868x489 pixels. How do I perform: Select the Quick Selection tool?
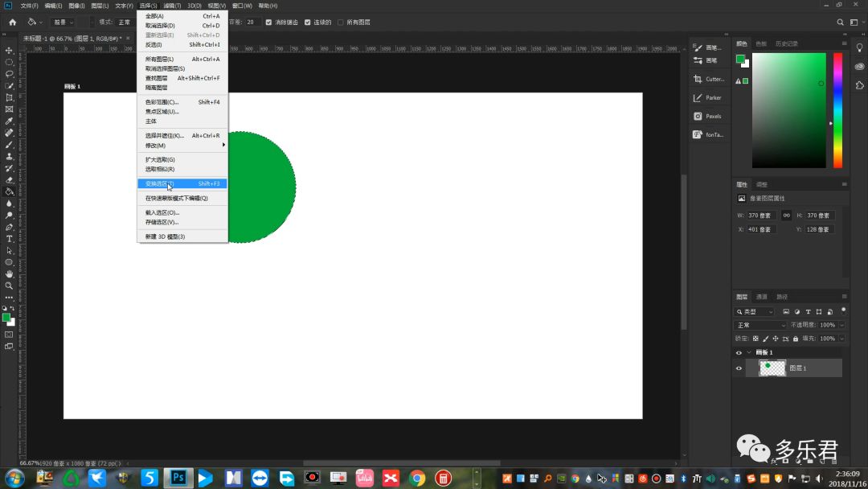point(9,86)
